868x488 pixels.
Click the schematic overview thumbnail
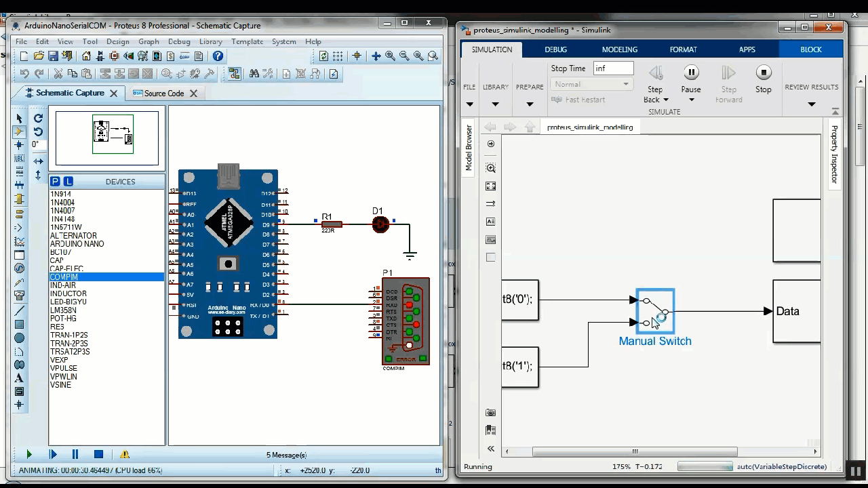click(x=107, y=138)
